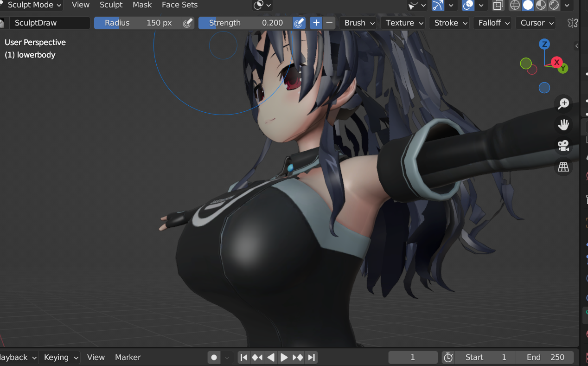This screenshot has width=588, height=366.
Task: Open the Keying dropdown in timeline
Action: point(61,357)
